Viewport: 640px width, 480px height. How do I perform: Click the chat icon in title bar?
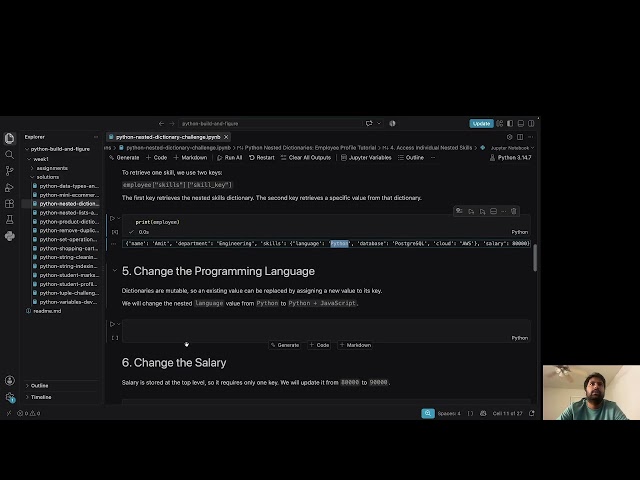click(369, 123)
